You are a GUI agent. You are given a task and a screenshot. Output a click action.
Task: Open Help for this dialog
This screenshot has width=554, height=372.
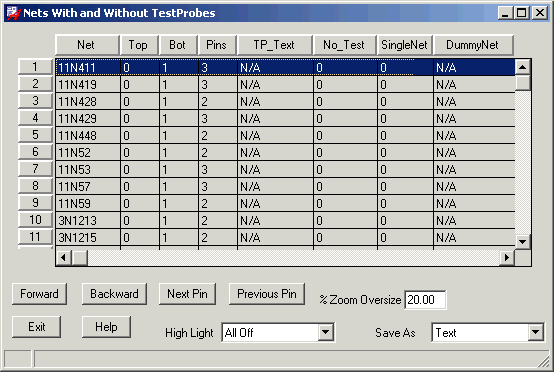pyautogui.click(x=106, y=327)
